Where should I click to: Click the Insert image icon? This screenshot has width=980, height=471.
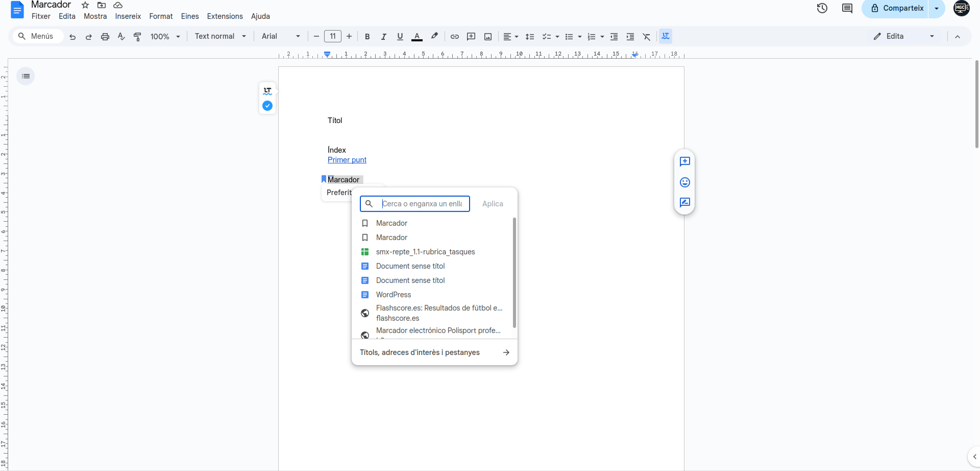(x=488, y=37)
